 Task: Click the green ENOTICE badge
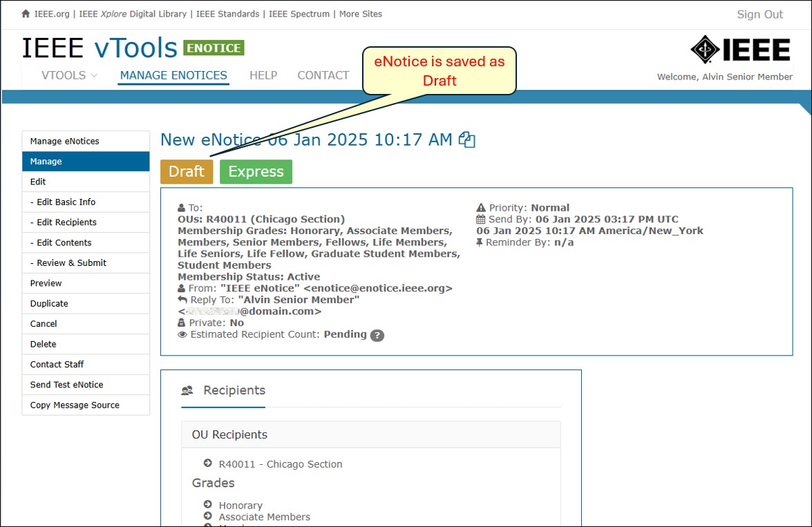[x=214, y=48]
